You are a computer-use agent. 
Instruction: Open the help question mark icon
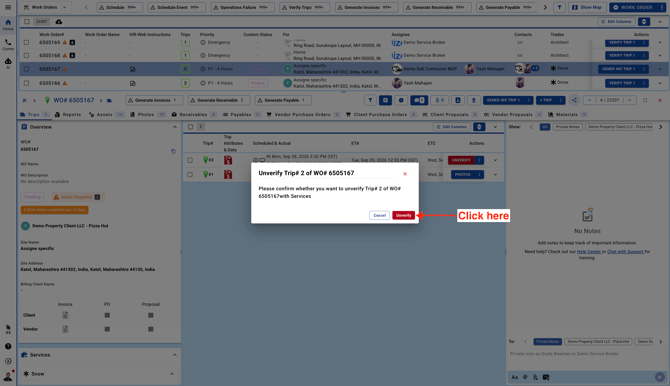(8, 346)
